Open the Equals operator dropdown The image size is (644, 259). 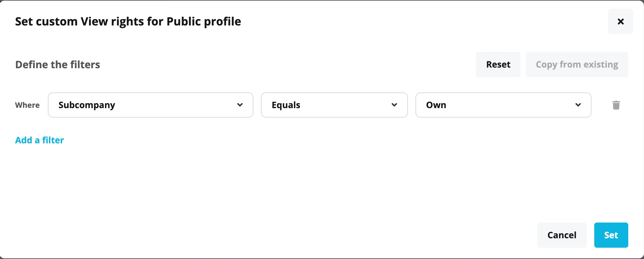334,105
